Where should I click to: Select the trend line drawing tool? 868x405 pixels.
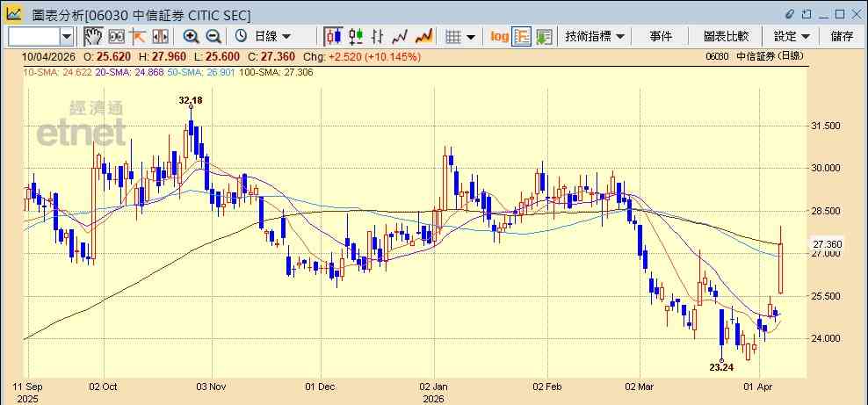tap(137, 37)
